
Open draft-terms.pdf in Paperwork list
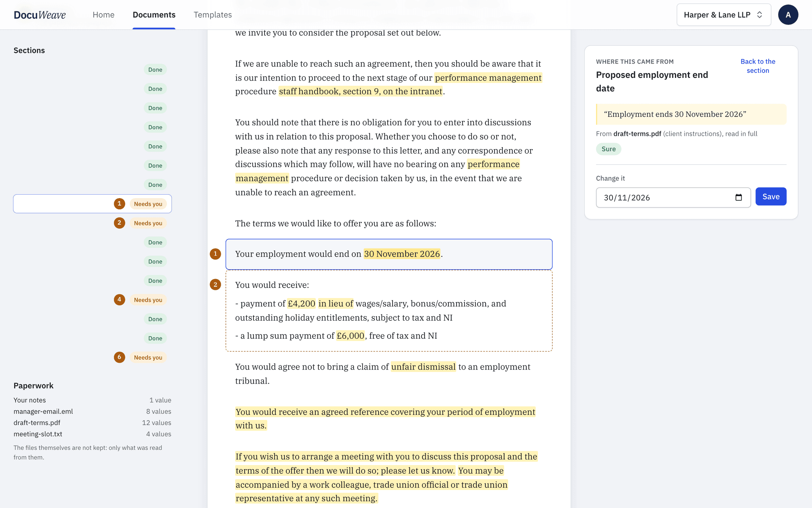(x=92, y=423)
